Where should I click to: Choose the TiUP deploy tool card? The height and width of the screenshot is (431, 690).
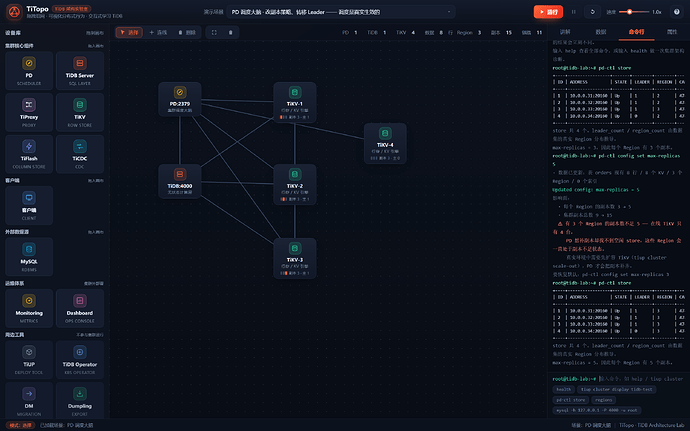coord(29,360)
